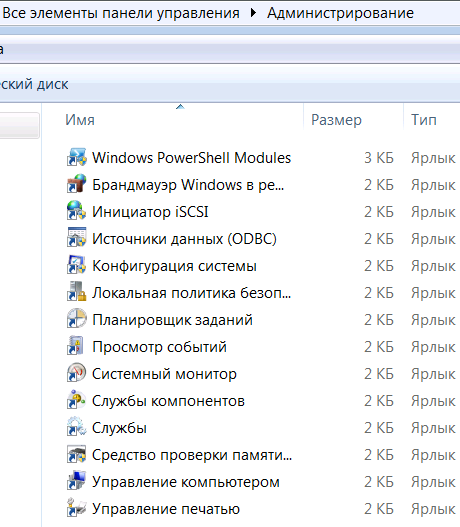Click the Управление печатью printer icon
The image size is (460, 527).
point(77,508)
